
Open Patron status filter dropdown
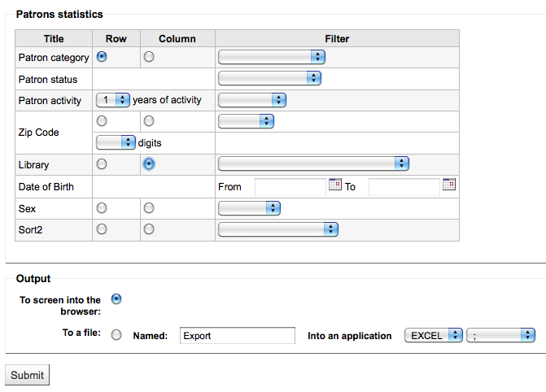[269, 78]
